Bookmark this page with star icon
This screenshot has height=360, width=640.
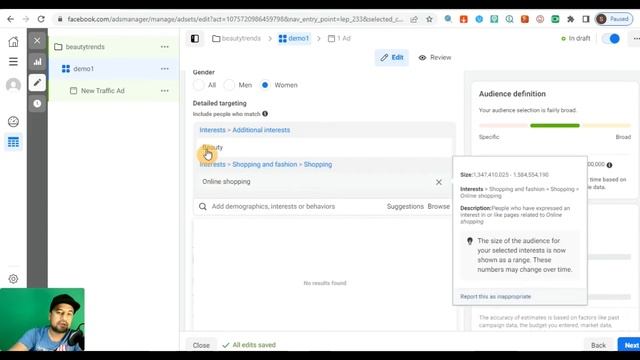(x=429, y=19)
